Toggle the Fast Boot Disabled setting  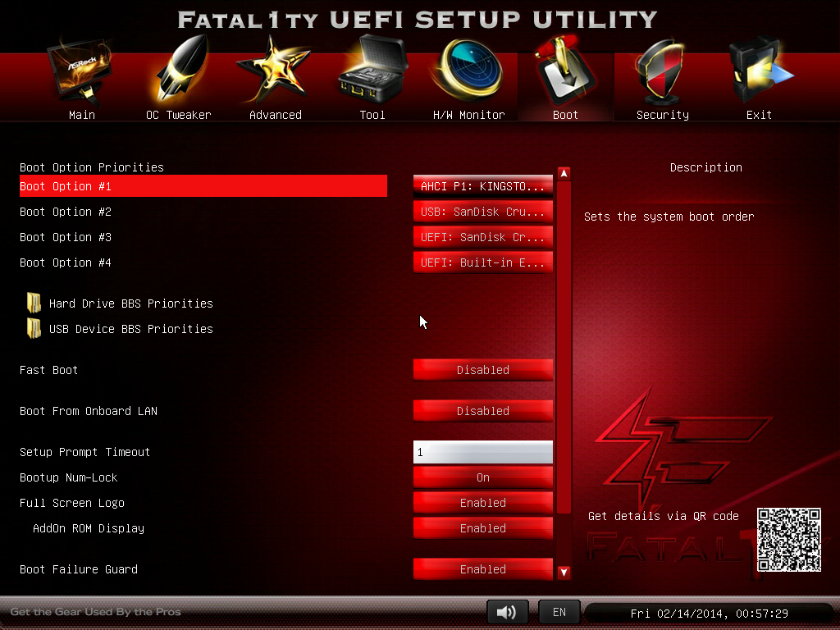click(x=482, y=370)
